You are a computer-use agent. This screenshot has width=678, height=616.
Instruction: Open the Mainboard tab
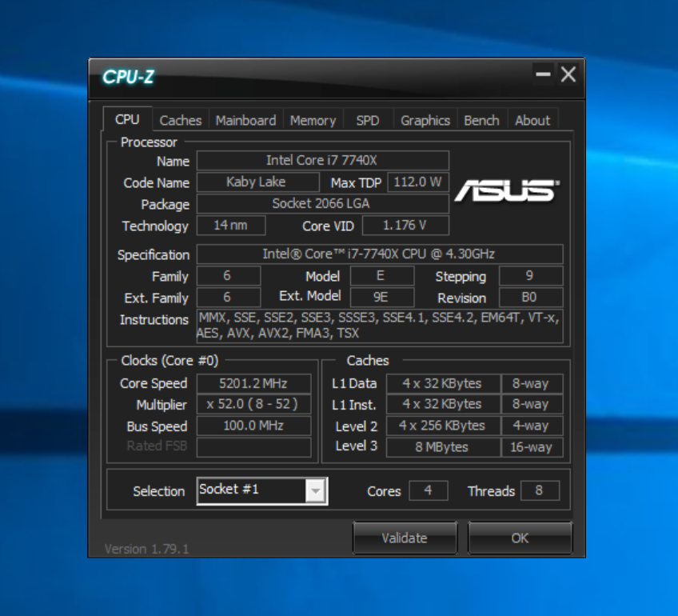click(245, 120)
